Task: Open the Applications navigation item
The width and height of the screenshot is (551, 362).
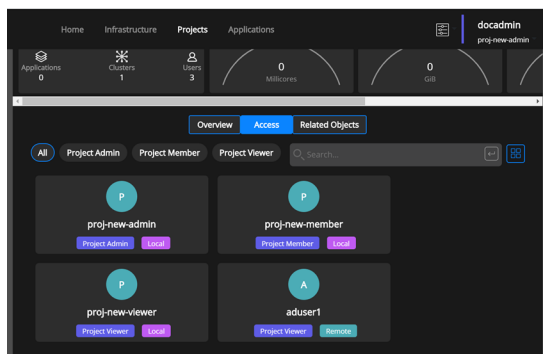Action: tap(251, 30)
